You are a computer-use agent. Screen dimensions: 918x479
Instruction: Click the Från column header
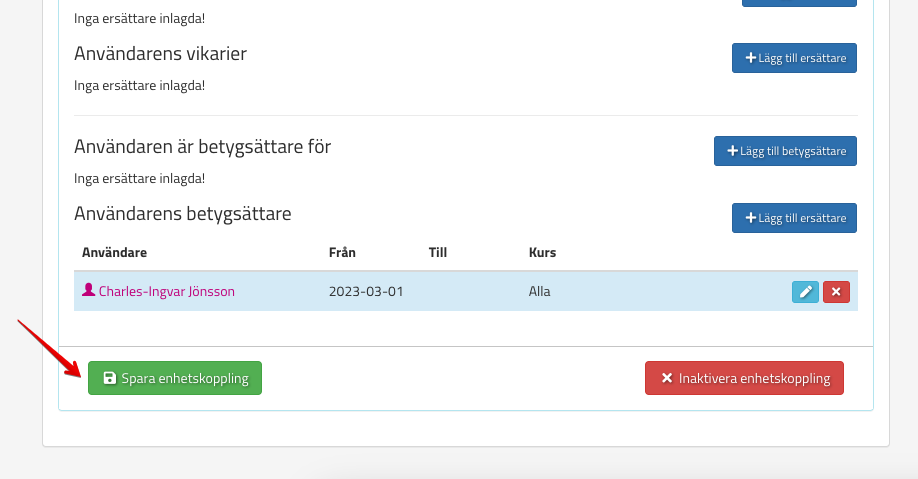pyautogui.click(x=342, y=253)
